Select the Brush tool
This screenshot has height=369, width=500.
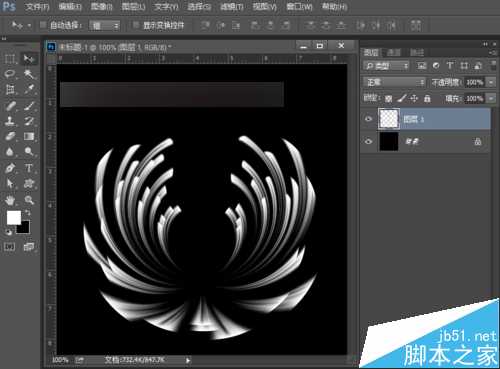29,106
